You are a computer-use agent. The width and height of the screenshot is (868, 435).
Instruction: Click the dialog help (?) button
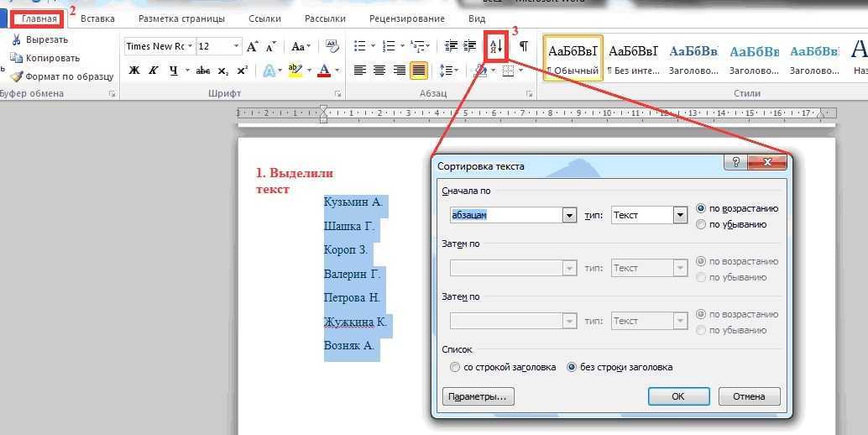(735, 162)
